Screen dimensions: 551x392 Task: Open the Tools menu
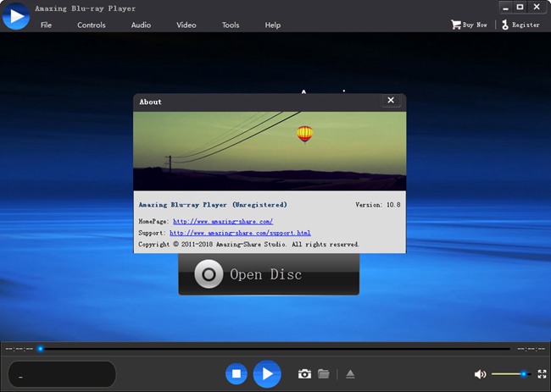pos(231,25)
